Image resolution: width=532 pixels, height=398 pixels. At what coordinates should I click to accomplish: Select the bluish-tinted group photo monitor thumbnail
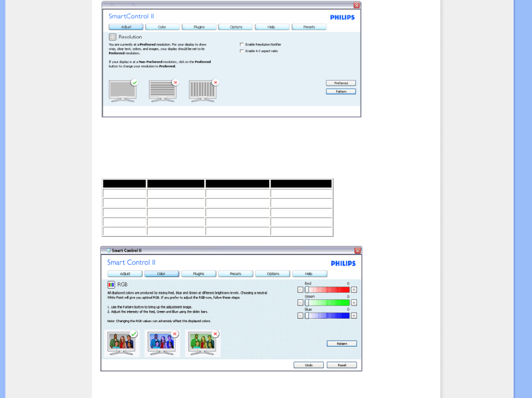click(162, 343)
